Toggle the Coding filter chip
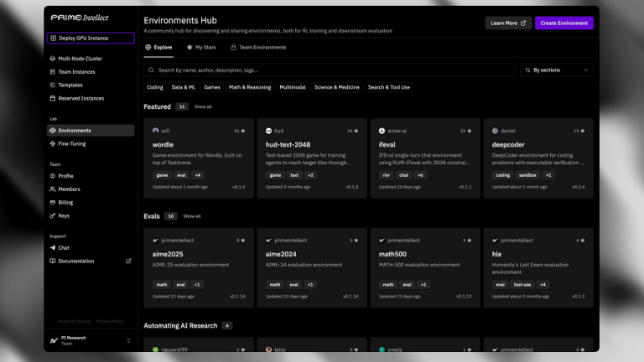Screen dimensions: 644x362 pos(155,87)
